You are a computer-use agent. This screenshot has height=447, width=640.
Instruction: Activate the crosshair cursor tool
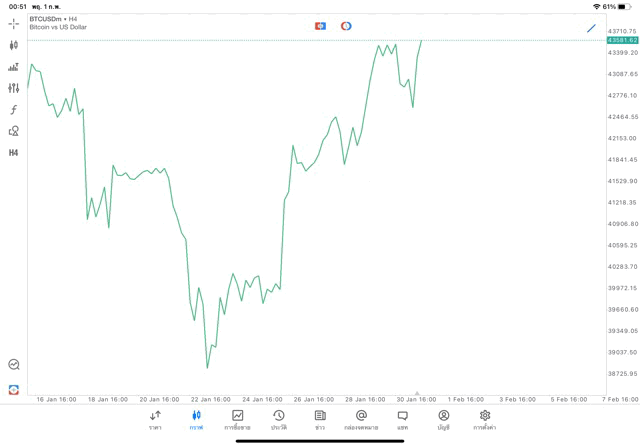[14, 23]
